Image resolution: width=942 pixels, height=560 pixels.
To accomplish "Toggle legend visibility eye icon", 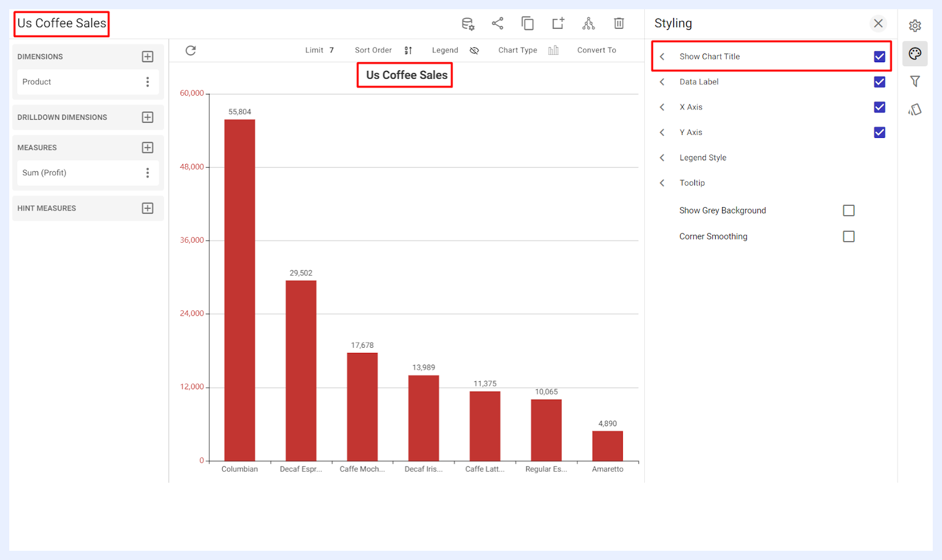I will [474, 50].
